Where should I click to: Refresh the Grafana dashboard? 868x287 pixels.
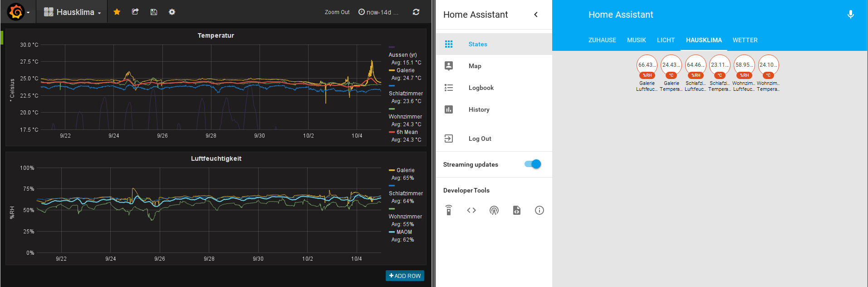click(x=416, y=12)
